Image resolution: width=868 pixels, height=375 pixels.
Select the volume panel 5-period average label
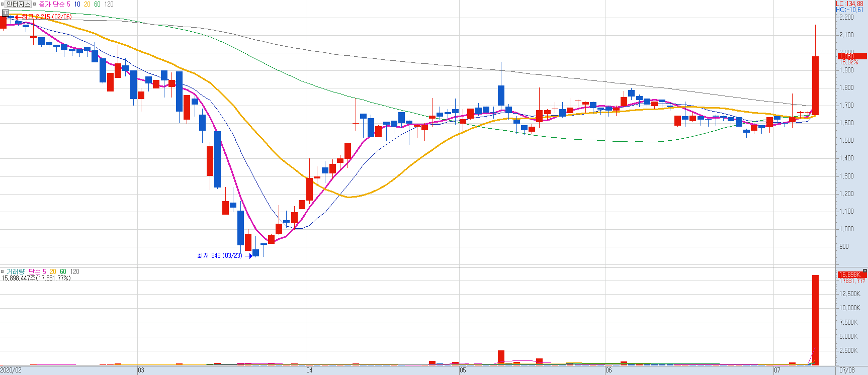(44, 271)
